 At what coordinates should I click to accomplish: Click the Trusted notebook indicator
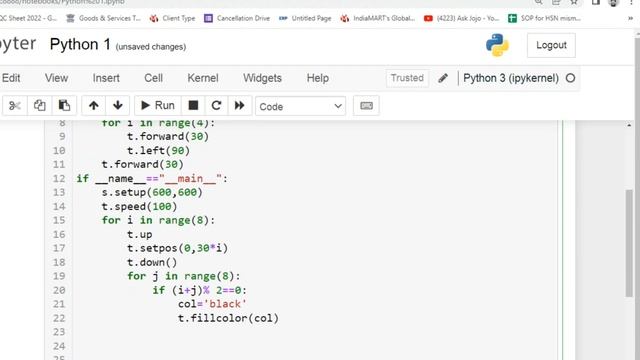coord(407,78)
